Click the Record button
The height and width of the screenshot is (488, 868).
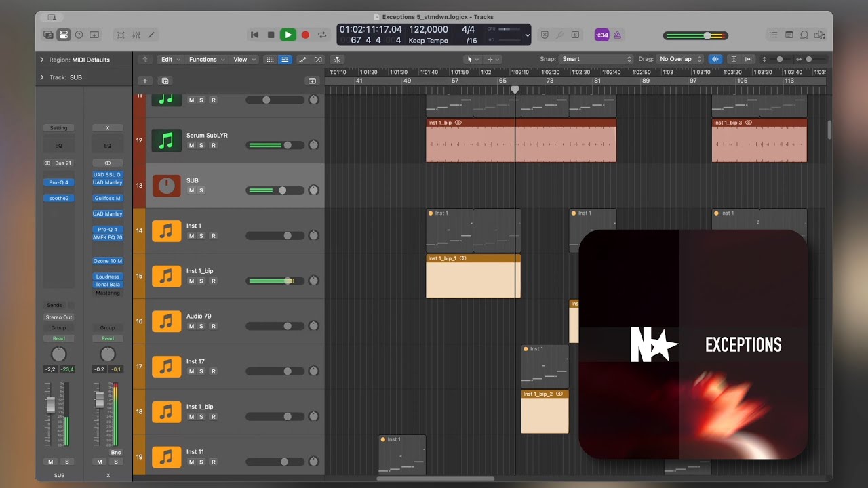(x=305, y=35)
